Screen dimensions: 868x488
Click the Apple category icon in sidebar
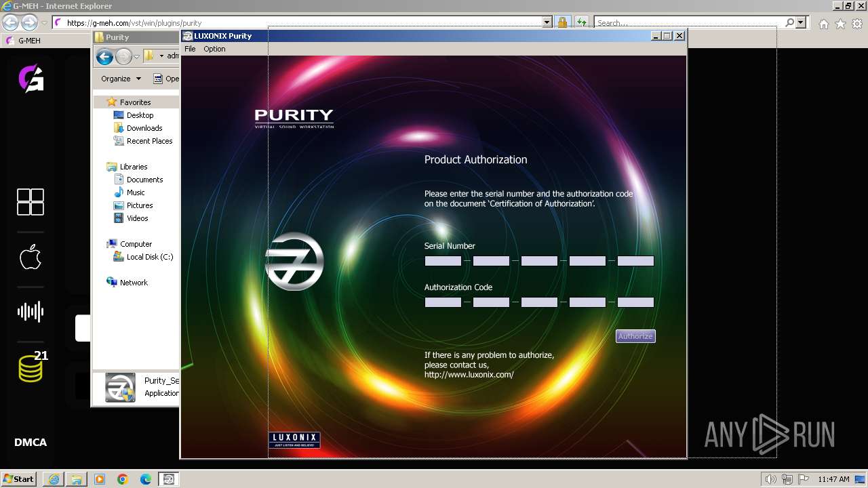31,258
